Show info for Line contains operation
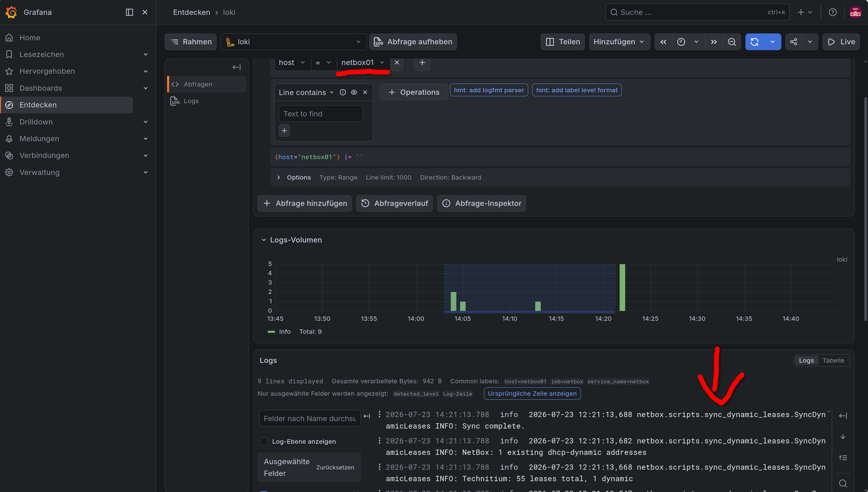 click(343, 92)
